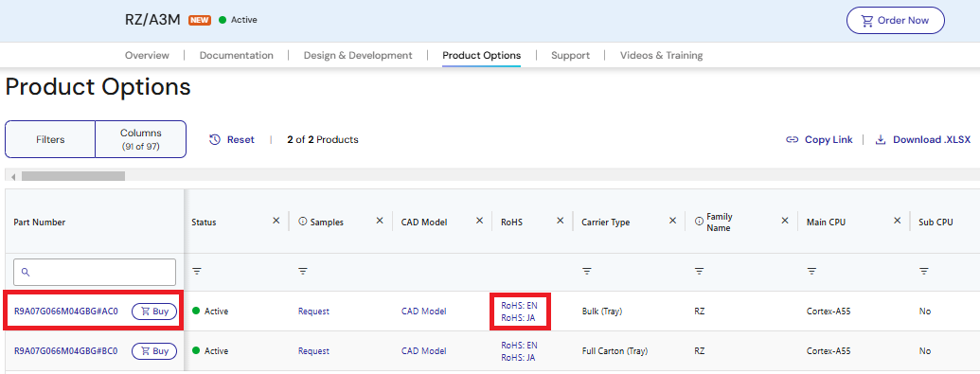
Task: Open the Design & Development tab
Action: click(358, 55)
